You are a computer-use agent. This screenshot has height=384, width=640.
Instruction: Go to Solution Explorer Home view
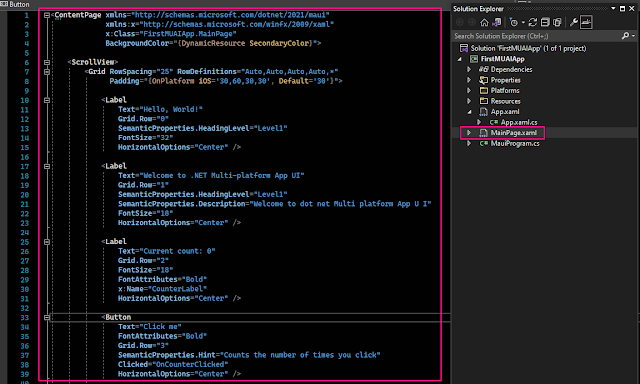coord(484,22)
